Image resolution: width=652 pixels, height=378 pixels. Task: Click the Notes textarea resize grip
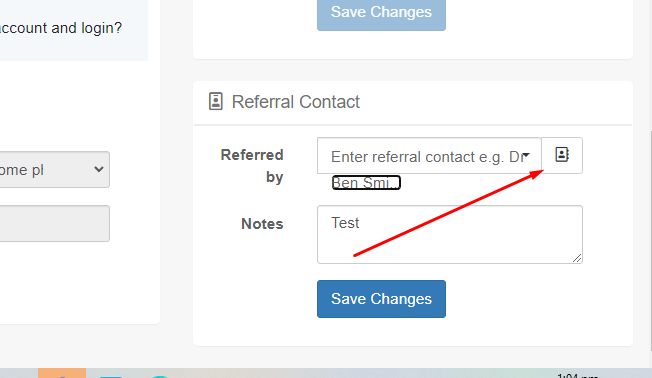click(x=577, y=258)
